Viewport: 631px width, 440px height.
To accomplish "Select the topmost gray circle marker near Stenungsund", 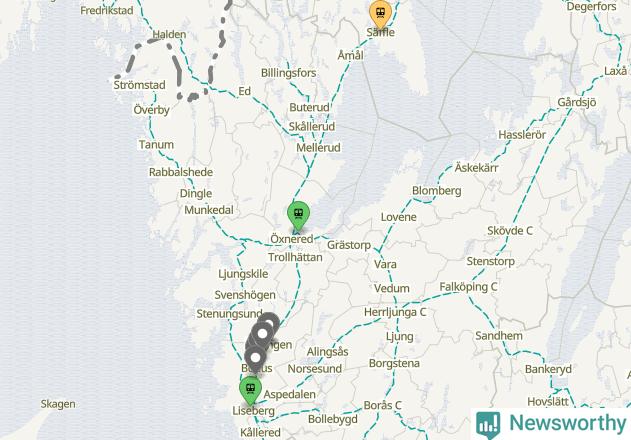I will coord(270,322).
